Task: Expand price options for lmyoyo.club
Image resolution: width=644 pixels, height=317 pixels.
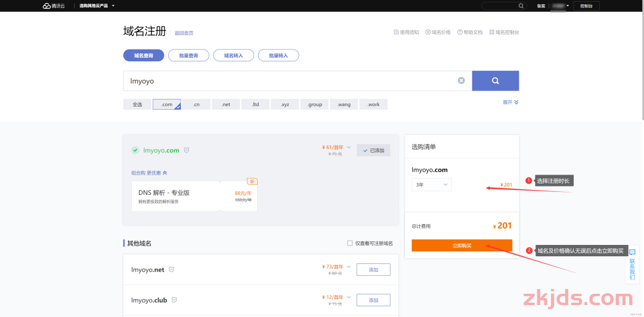Action: pyautogui.click(x=349, y=297)
